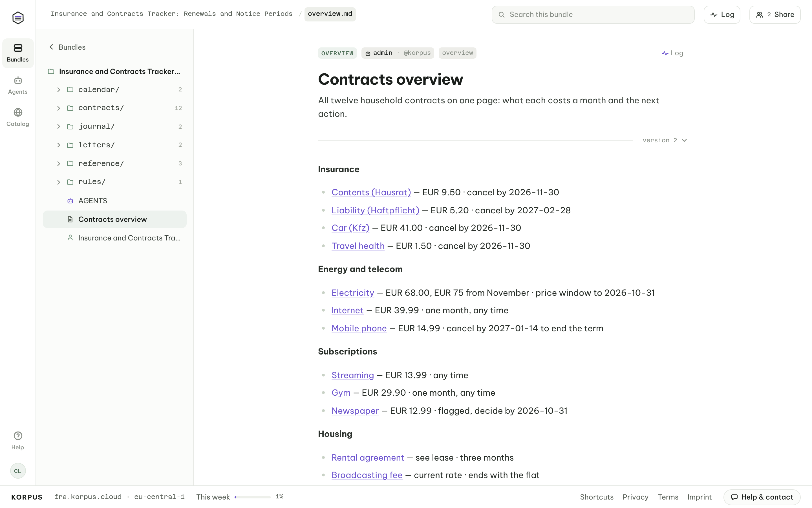This screenshot has height=508, width=812.
Task: Click the Insurance and Contracts Tracker... root folder
Action: [x=115, y=72]
